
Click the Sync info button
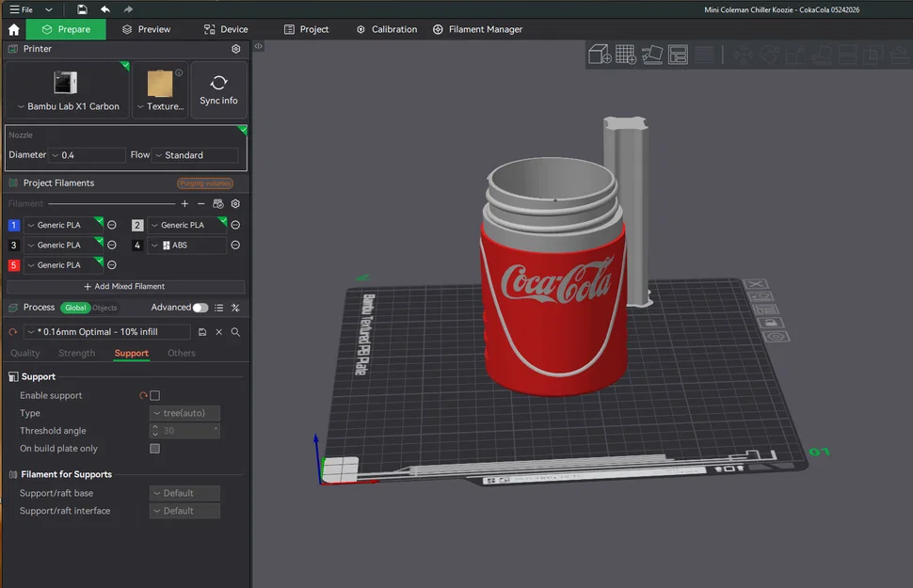click(219, 89)
